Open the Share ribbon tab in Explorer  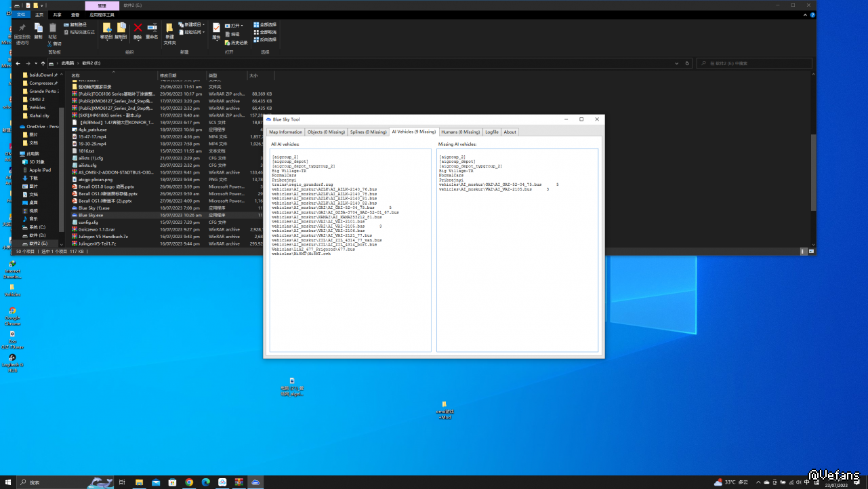point(57,14)
